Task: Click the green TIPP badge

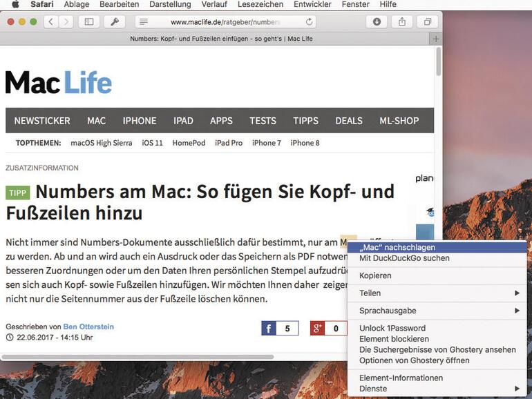Action: tap(18, 193)
